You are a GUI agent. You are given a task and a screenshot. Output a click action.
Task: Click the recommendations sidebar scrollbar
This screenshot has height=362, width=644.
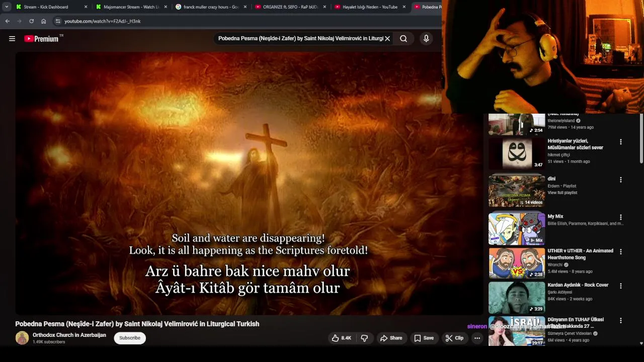[641, 138]
